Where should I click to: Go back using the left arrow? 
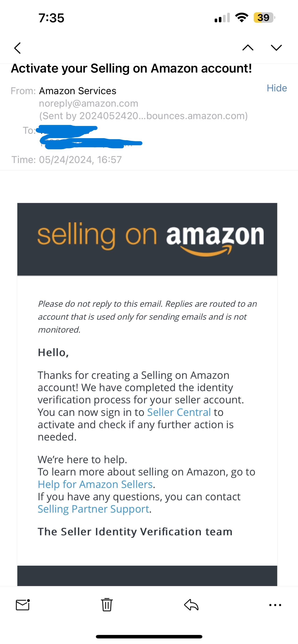pos(17,48)
